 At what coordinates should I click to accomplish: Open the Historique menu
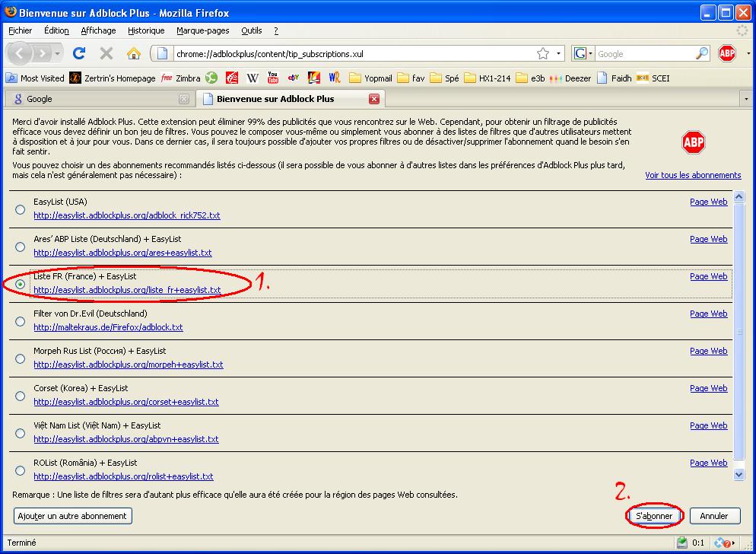pos(146,30)
